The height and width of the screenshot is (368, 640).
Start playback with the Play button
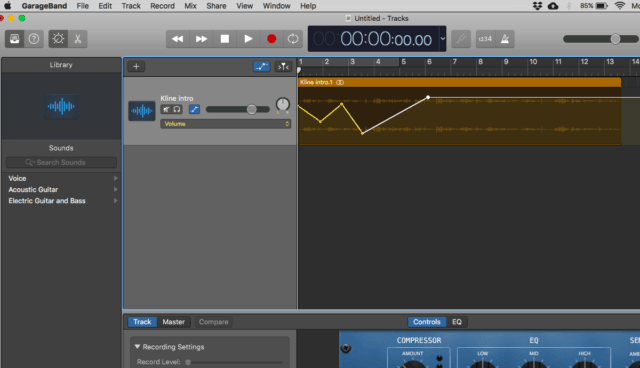click(x=248, y=39)
